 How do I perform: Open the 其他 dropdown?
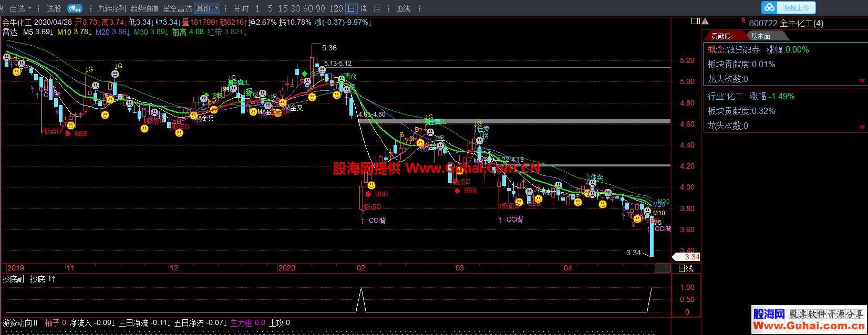pos(207,8)
